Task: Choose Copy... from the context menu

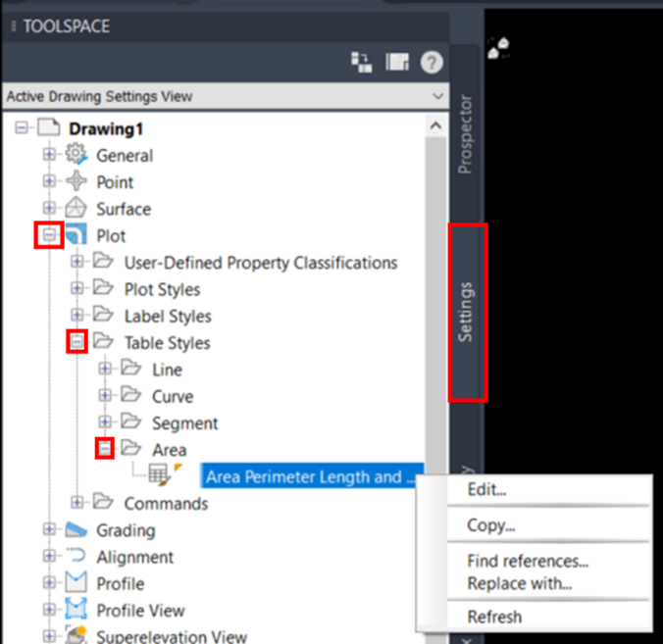Action: point(490,525)
